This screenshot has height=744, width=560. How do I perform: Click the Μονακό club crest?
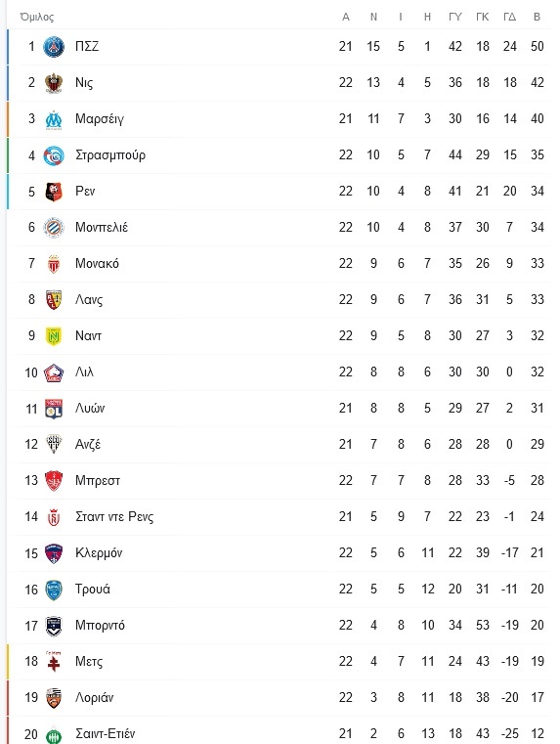pyautogui.click(x=54, y=264)
